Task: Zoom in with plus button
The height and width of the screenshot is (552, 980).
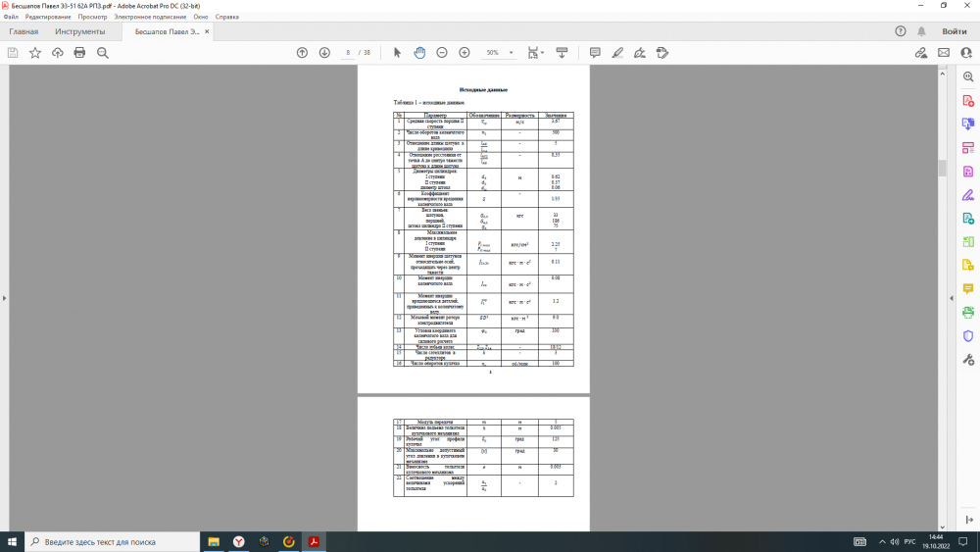Action: coord(465,53)
